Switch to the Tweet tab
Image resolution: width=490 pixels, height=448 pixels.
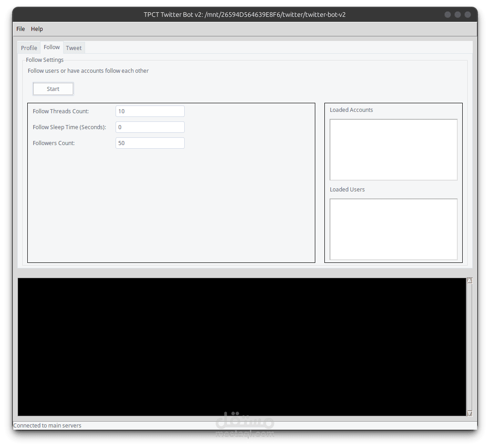click(74, 48)
